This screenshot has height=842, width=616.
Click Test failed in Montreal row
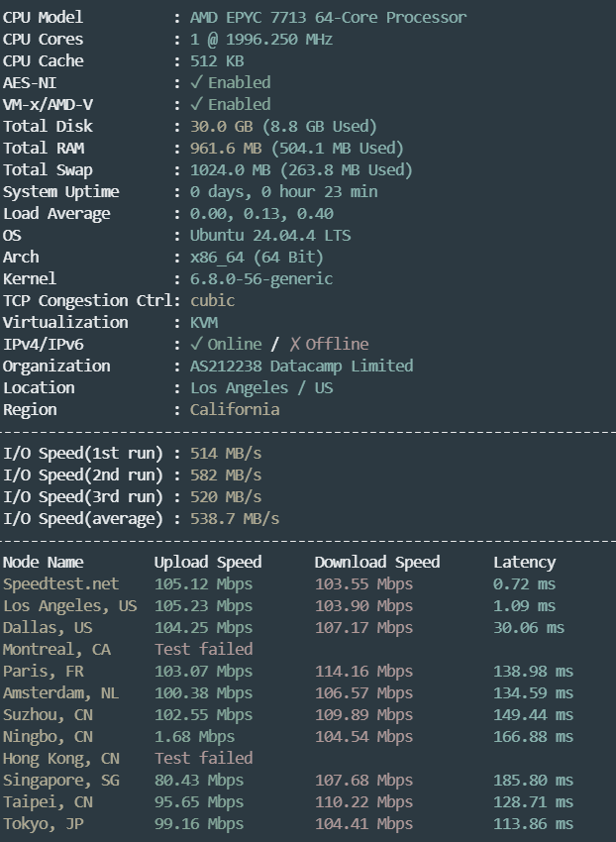[203, 649]
